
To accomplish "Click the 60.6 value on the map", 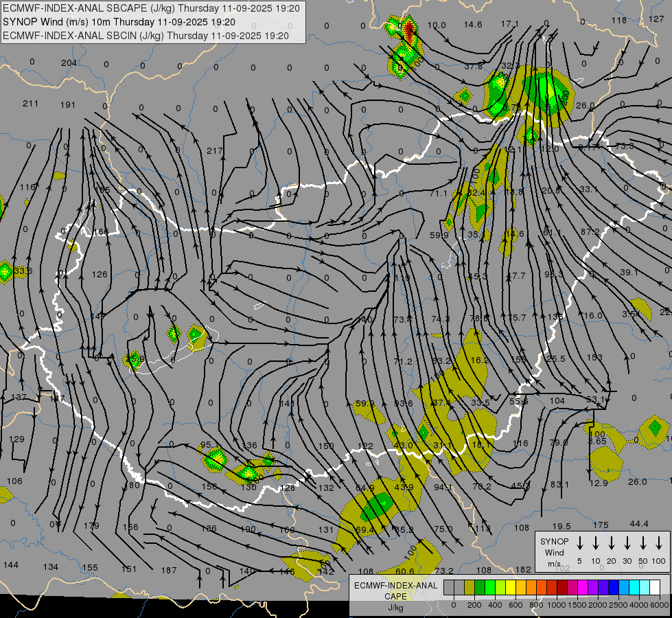I will click(x=405, y=571).
